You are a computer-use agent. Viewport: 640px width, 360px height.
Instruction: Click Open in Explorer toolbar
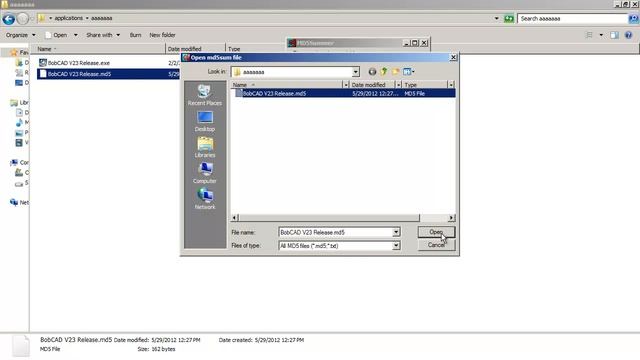[56, 35]
